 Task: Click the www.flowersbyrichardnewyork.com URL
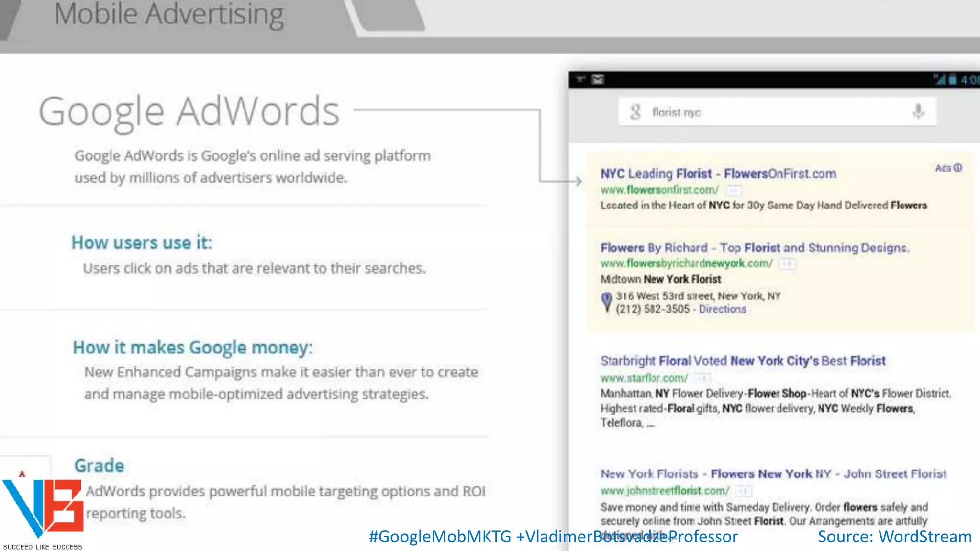pos(686,263)
